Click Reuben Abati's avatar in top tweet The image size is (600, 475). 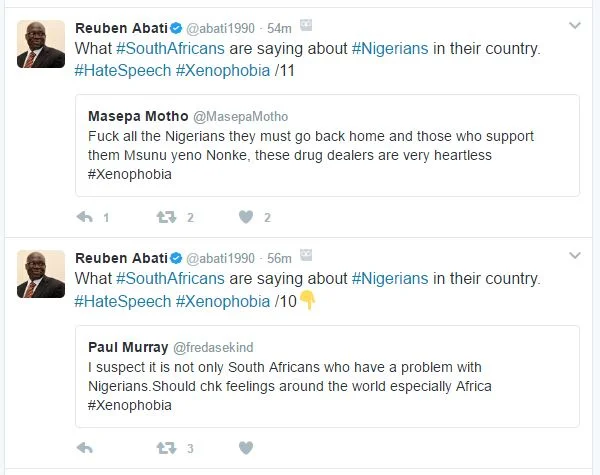click(41, 44)
